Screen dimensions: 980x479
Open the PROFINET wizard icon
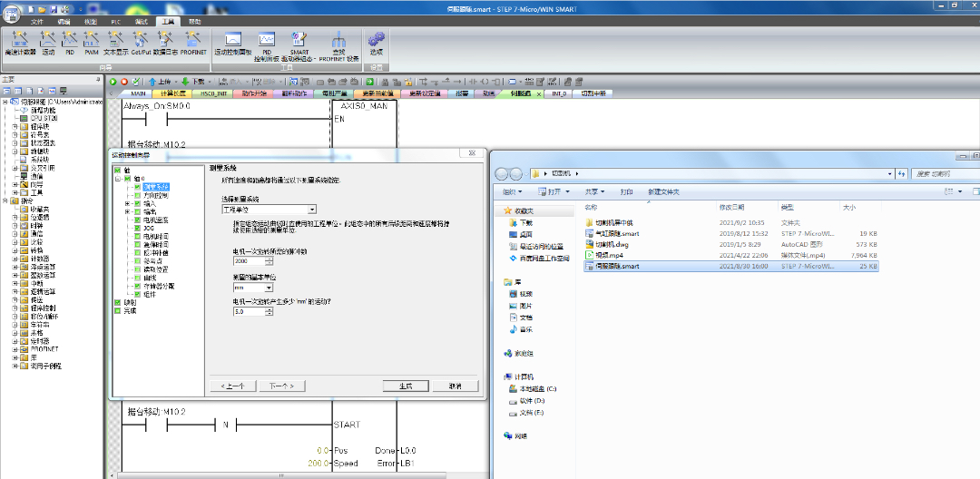(194, 42)
